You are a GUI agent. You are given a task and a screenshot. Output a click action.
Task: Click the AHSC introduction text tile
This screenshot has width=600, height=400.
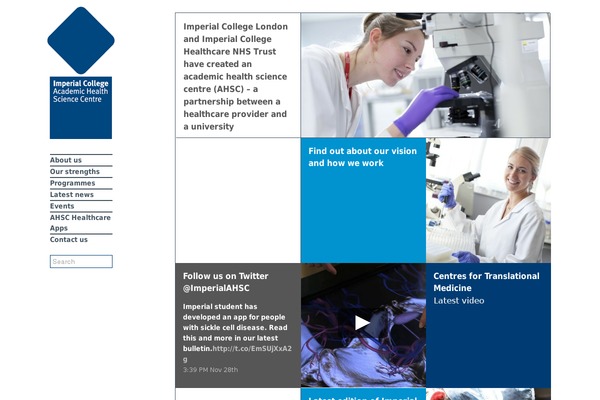238,75
